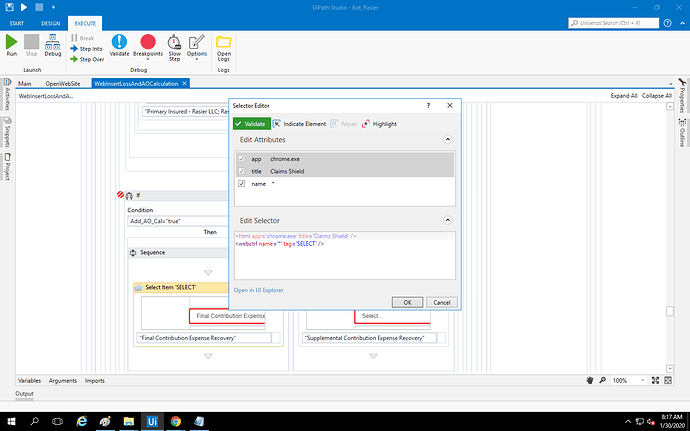Open the Main workflow tab
This screenshot has height=431, width=690.
(25, 83)
